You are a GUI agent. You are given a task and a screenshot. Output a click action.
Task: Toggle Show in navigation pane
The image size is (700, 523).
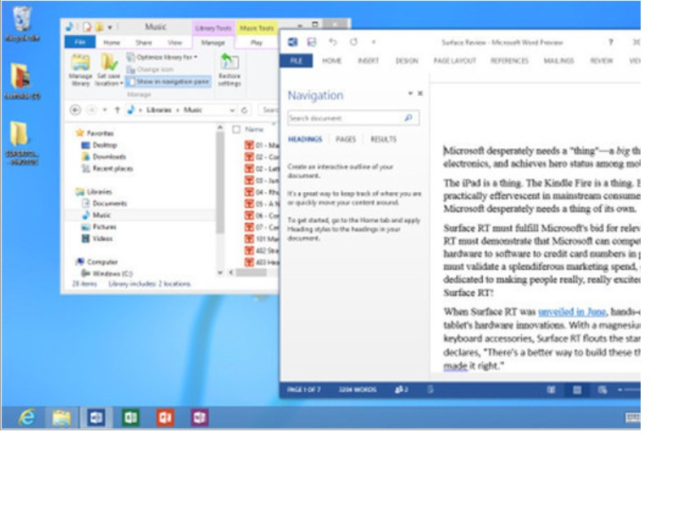tap(168, 82)
